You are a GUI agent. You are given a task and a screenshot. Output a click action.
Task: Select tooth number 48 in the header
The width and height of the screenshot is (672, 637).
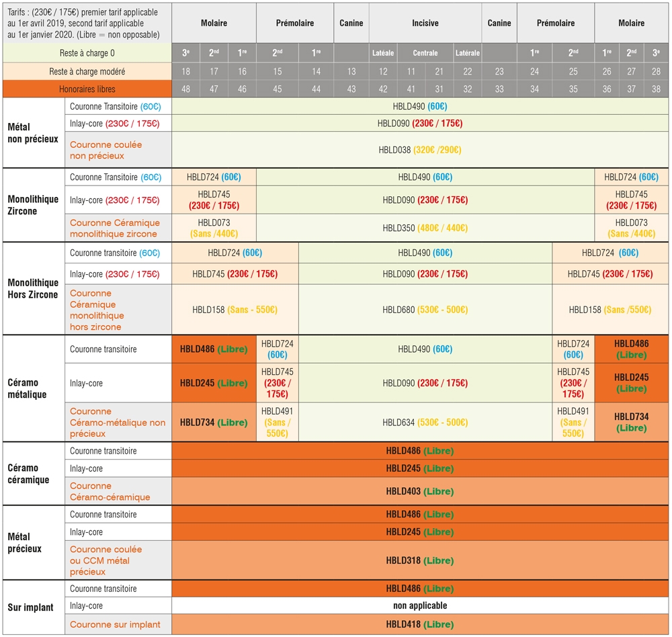[185, 89]
